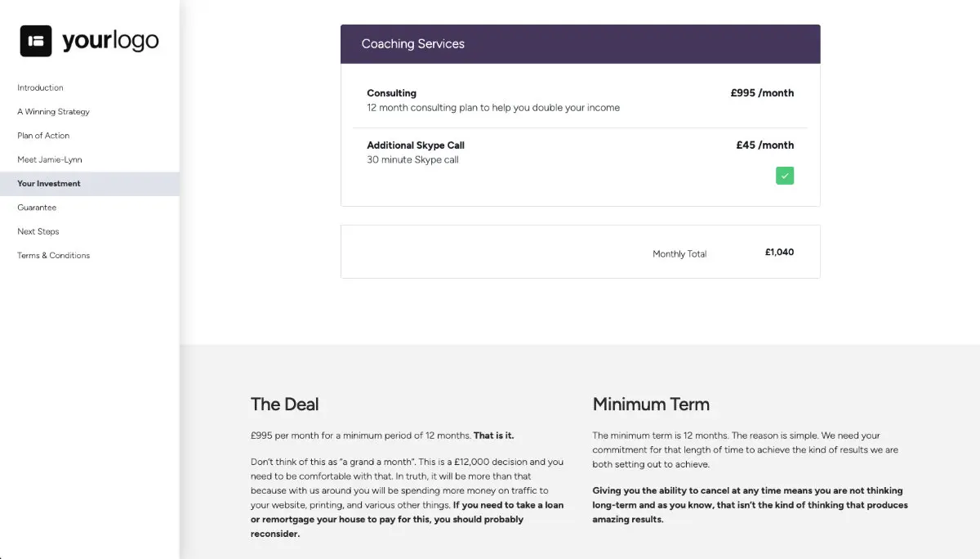This screenshot has width=980, height=559.
Task: Click the Minimum Term heading
Action: click(651, 404)
